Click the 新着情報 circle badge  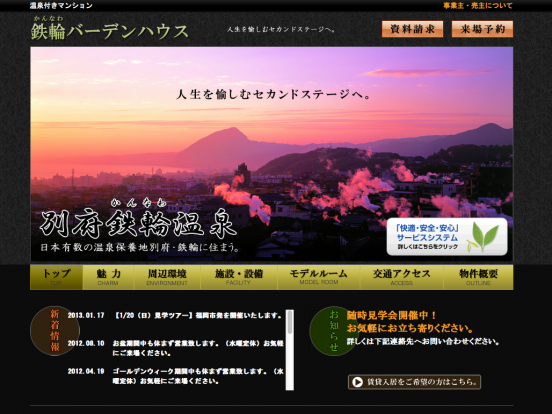tap(55, 331)
